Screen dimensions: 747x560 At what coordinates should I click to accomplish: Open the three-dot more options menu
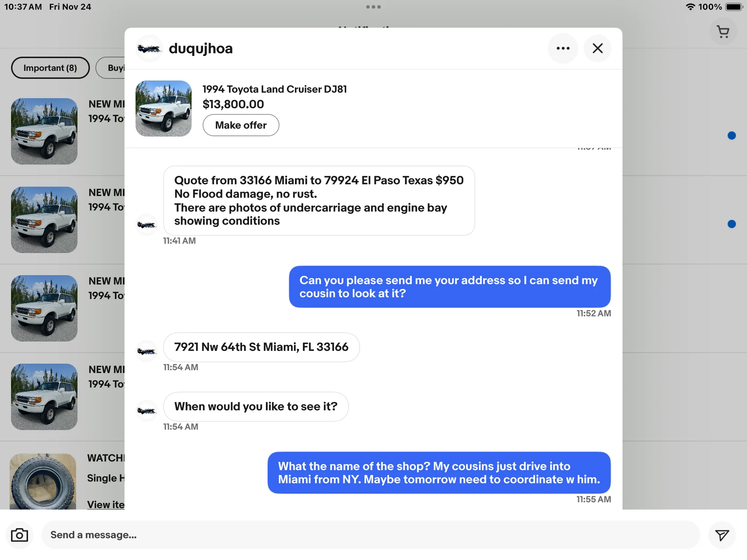point(563,48)
